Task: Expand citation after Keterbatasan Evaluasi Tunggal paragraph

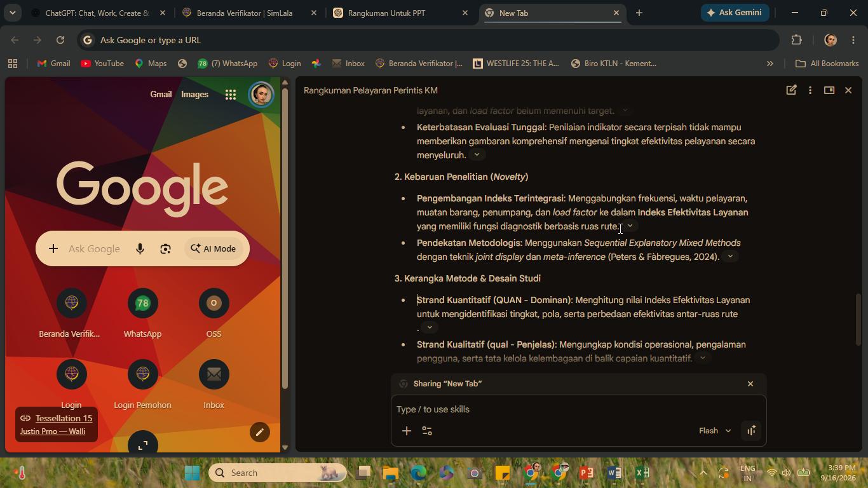Action: [x=477, y=155]
